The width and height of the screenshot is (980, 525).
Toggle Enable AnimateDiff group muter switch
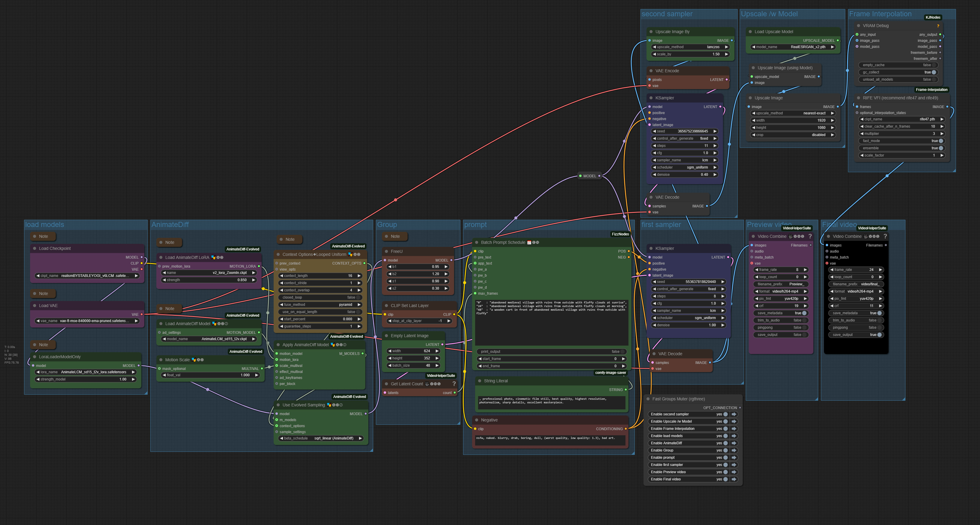(725, 443)
